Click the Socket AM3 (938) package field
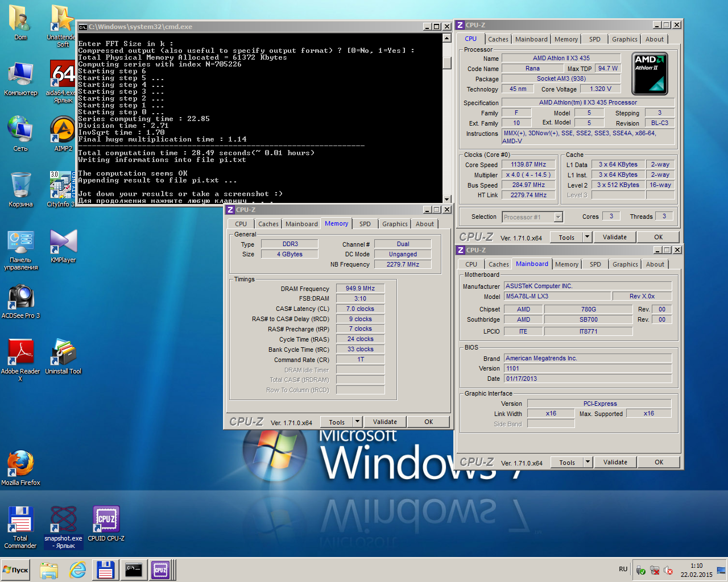Screen dimensions: 728x582 tap(561, 78)
